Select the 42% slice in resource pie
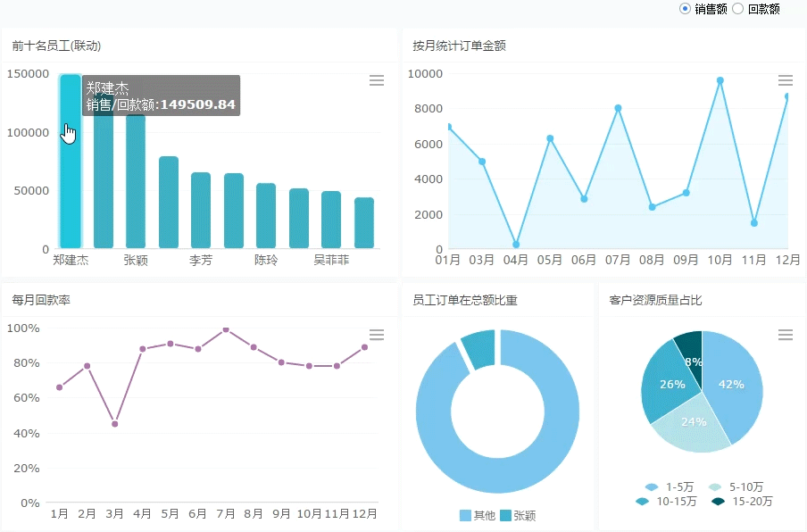This screenshot has width=807, height=532. (x=732, y=384)
